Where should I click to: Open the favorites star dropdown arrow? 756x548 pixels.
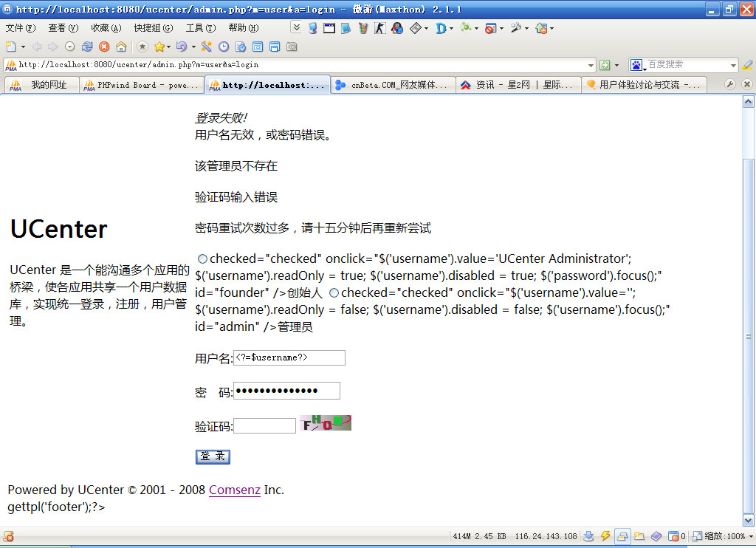pyautogui.click(x=169, y=47)
